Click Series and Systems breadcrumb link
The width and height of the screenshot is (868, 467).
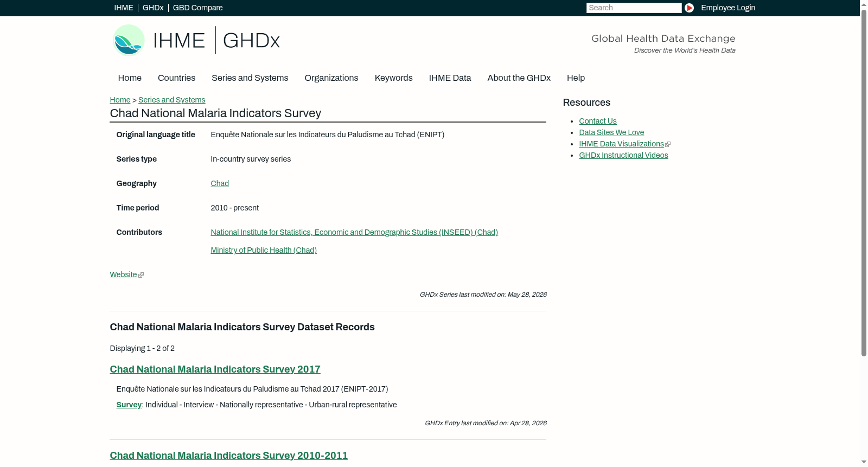coord(171,100)
